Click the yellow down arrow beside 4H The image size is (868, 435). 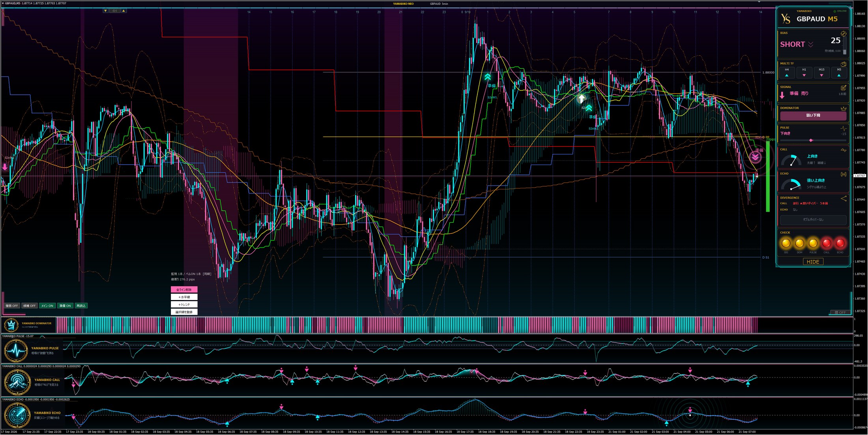105,11
